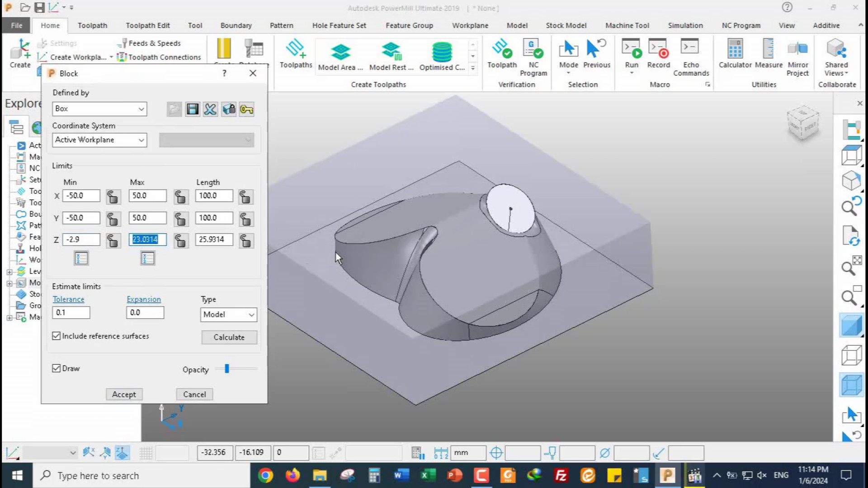Open Model Rest Area Clearance toolpath
868x488 pixels.
tap(392, 56)
